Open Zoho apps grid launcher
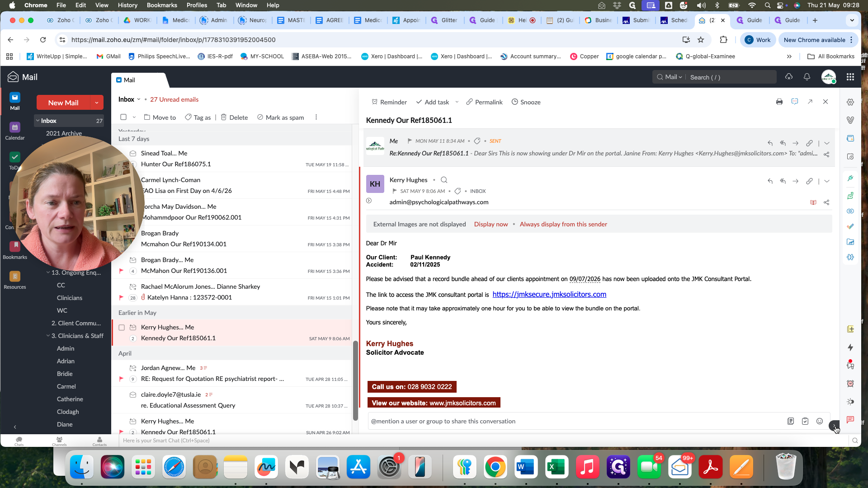This screenshot has height=488, width=868. coord(850,77)
